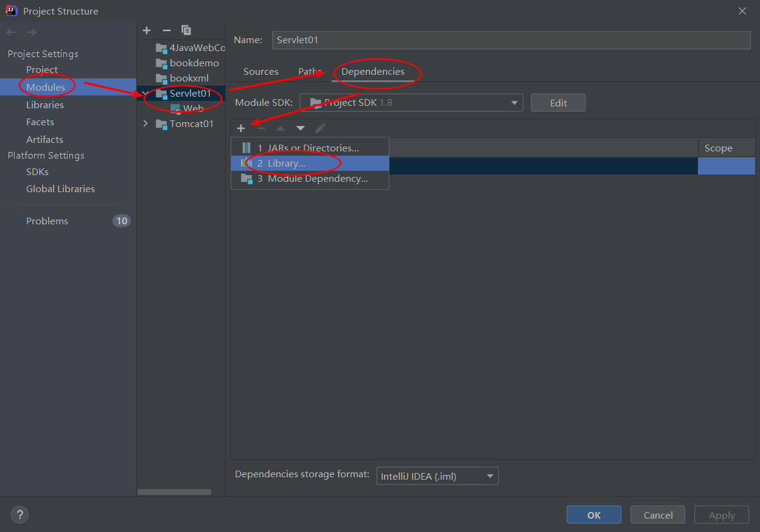Select the Tomcat01 module
The height and width of the screenshot is (532, 760).
(192, 124)
